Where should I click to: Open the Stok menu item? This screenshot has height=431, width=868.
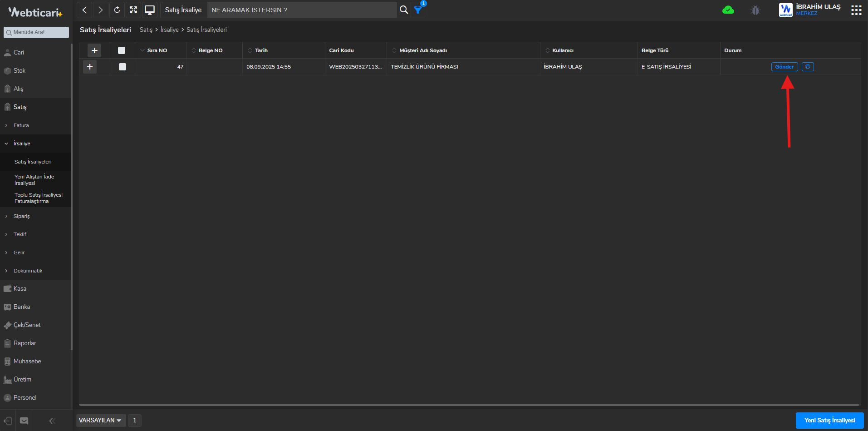coord(20,71)
